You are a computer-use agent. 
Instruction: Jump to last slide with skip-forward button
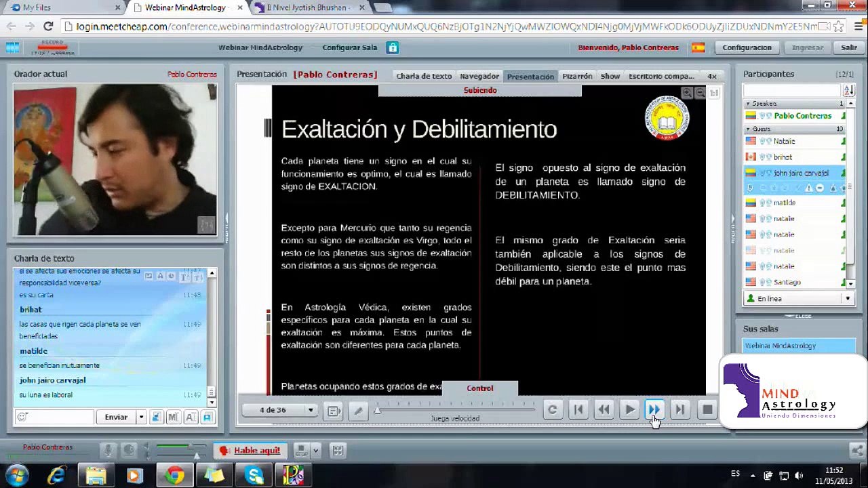coord(680,410)
